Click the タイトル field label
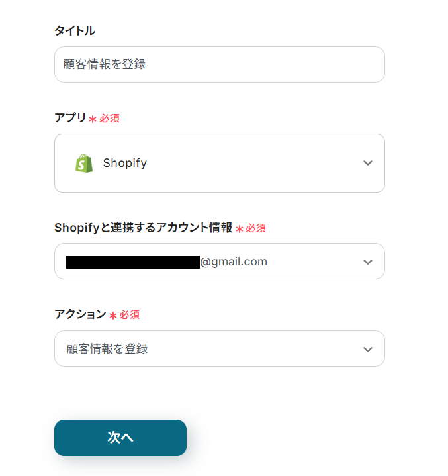The height and width of the screenshot is (476, 448). click(74, 30)
